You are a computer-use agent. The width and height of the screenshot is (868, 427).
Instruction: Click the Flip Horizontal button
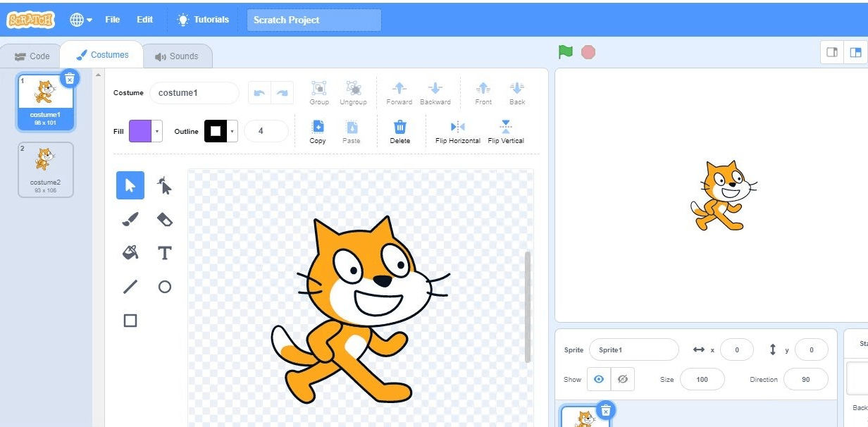click(457, 132)
